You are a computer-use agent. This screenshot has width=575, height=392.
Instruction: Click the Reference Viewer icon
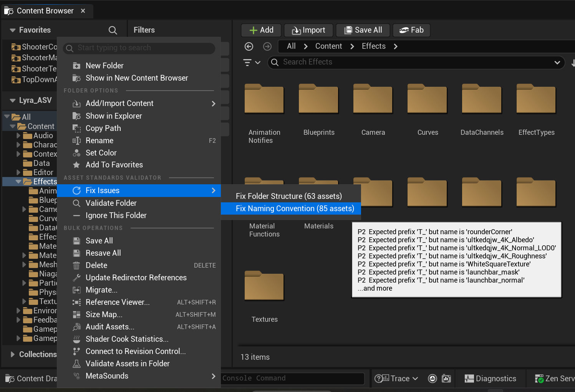(x=76, y=302)
